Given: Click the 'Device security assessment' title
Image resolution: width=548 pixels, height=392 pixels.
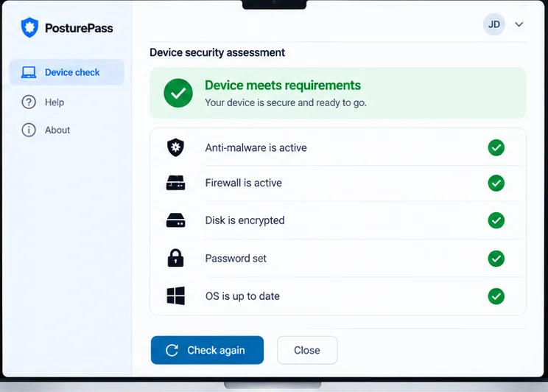Looking at the screenshot, I should click(x=217, y=52).
